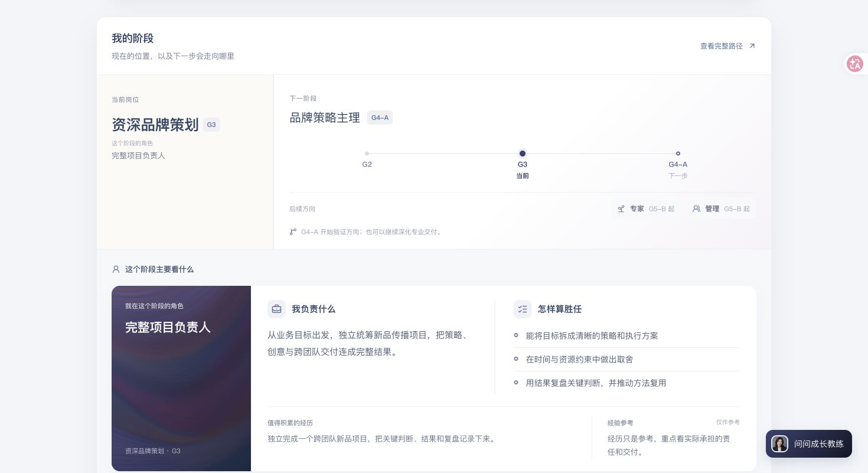Click the bullet 能将目标拆成清晰的策略和执行方案

[x=592, y=336]
